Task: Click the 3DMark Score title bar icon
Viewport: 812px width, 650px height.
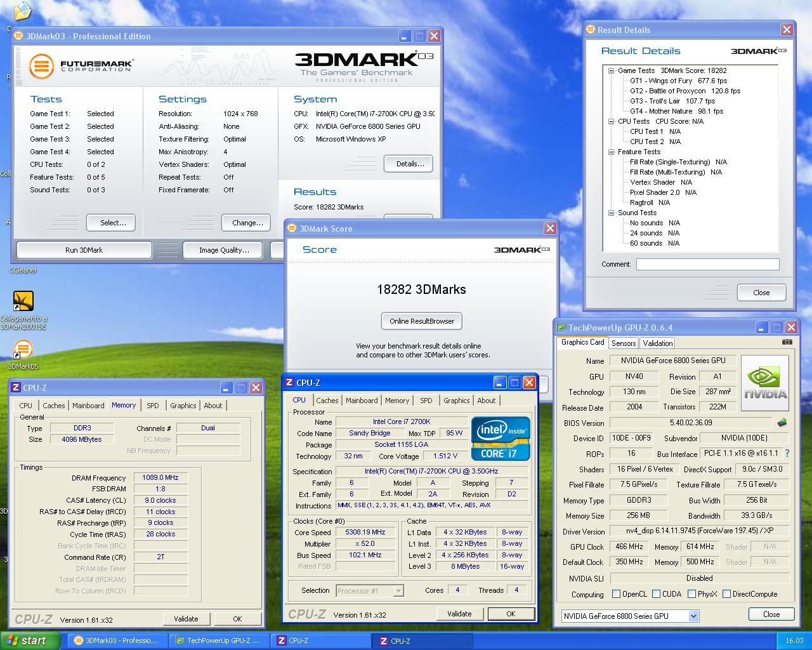Action: coord(292,228)
